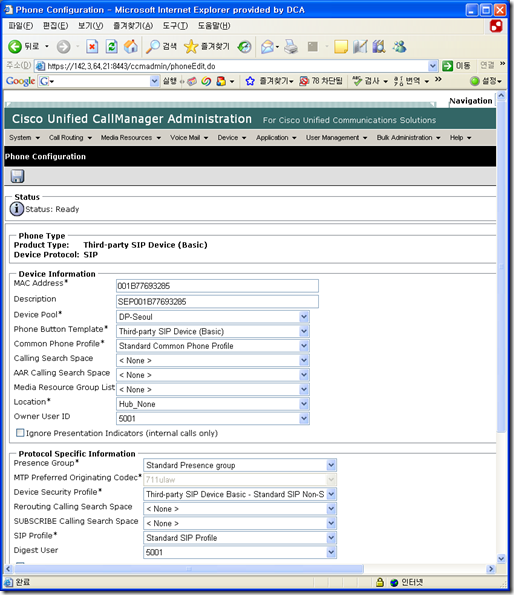Screen dimensions: 514x595
Task: Refresh the page using the green refresh icon
Action: 112,47
